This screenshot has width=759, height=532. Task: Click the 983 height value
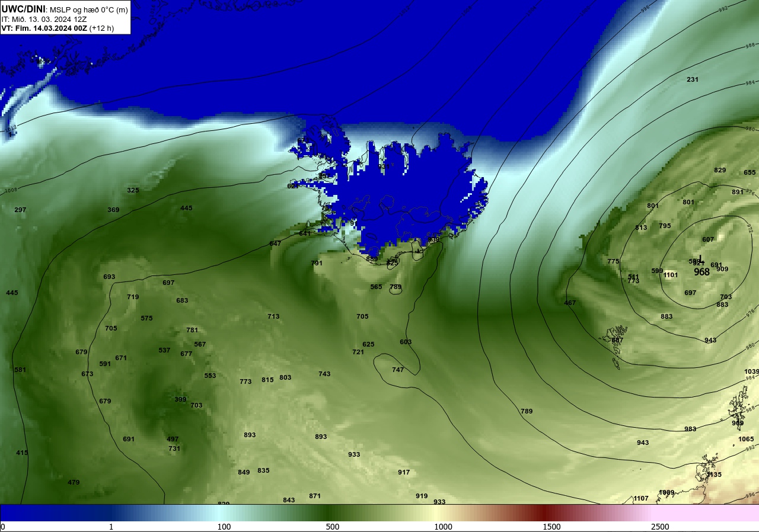tap(690, 429)
